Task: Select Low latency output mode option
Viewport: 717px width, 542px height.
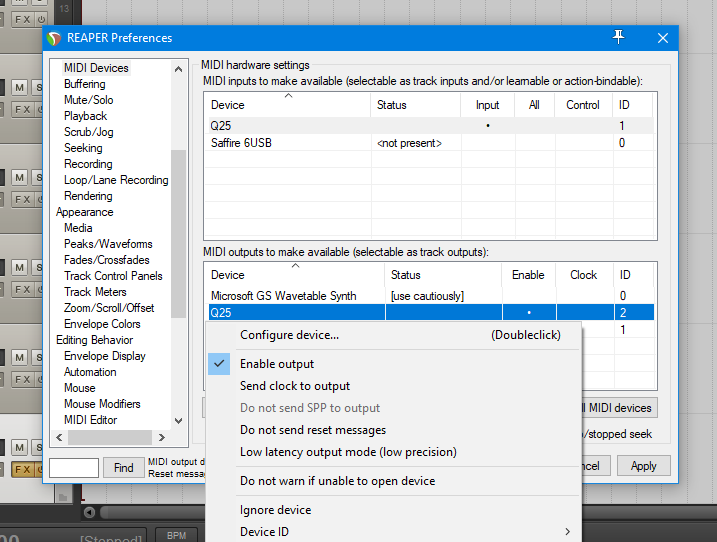Action: (x=394, y=452)
